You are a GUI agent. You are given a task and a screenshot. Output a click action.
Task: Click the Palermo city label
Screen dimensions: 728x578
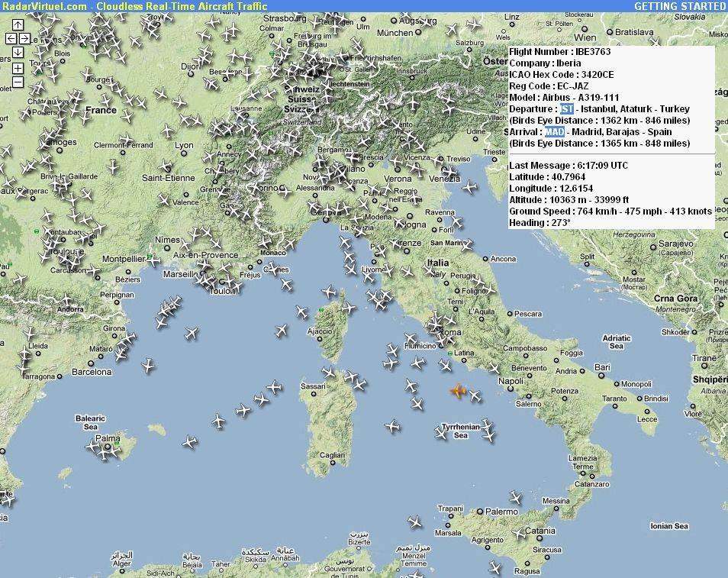click(501, 512)
